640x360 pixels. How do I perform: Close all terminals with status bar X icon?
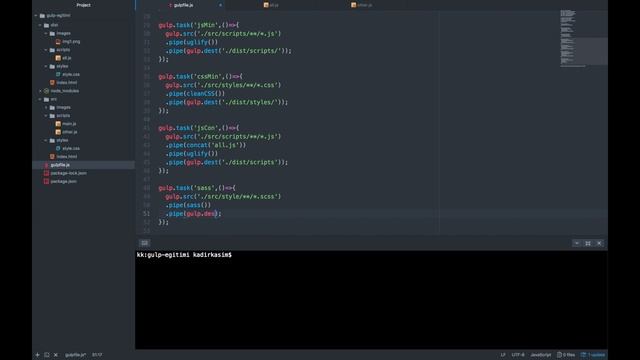(x=56, y=355)
